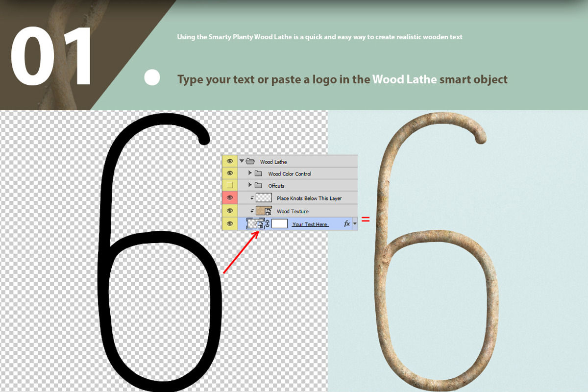Select the Wood Texture layer thumbnail

264,211
